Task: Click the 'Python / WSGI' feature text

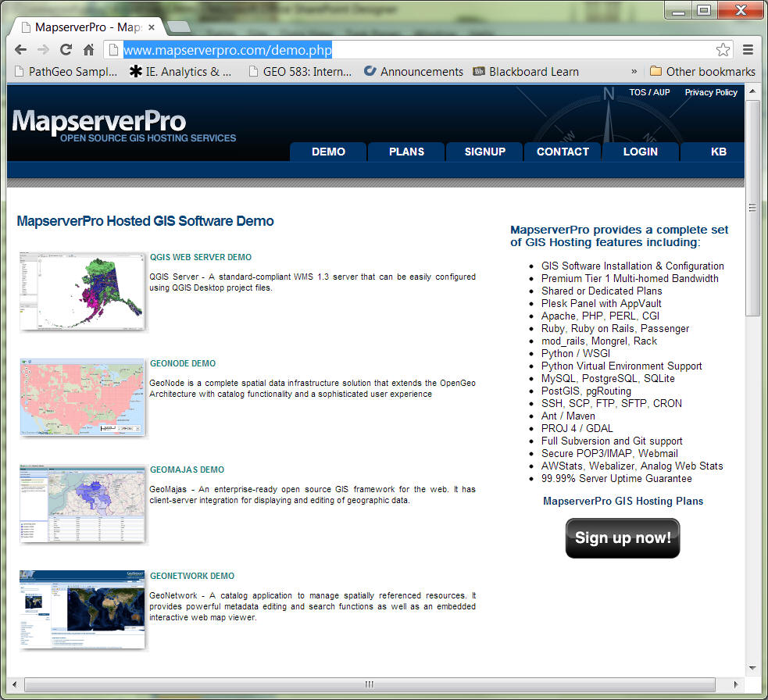Action: (x=576, y=354)
